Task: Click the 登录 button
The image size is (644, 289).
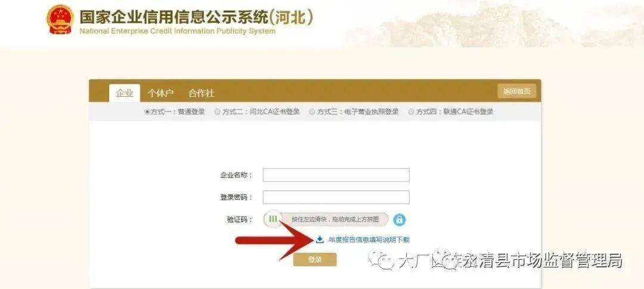Action: (x=315, y=259)
